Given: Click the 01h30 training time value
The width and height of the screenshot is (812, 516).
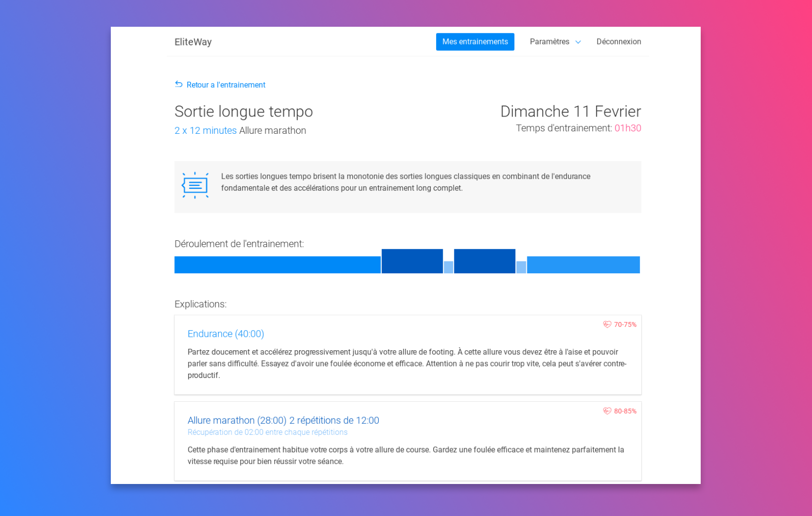Looking at the screenshot, I should tap(628, 128).
